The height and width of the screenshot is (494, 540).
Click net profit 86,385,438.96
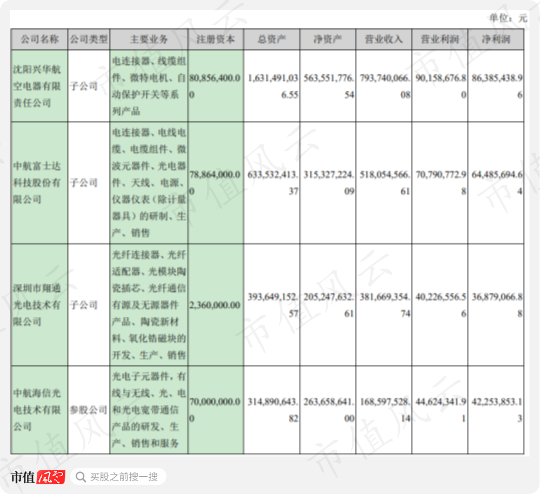tap(497, 86)
